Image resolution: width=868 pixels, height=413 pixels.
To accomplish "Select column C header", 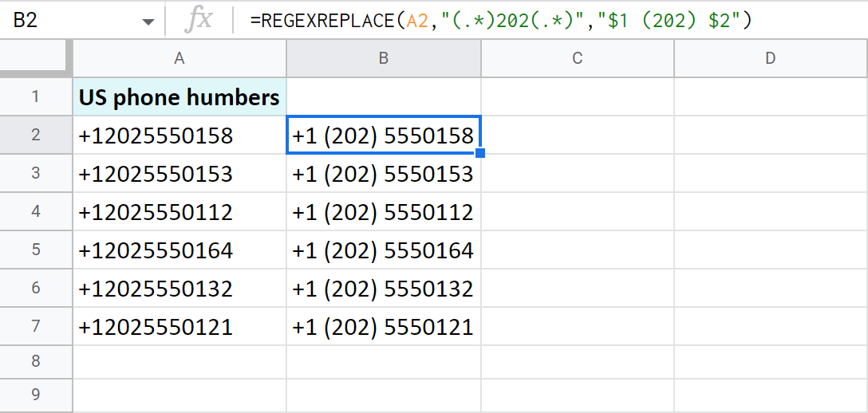I will pyautogui.click(x=578, y=58).
